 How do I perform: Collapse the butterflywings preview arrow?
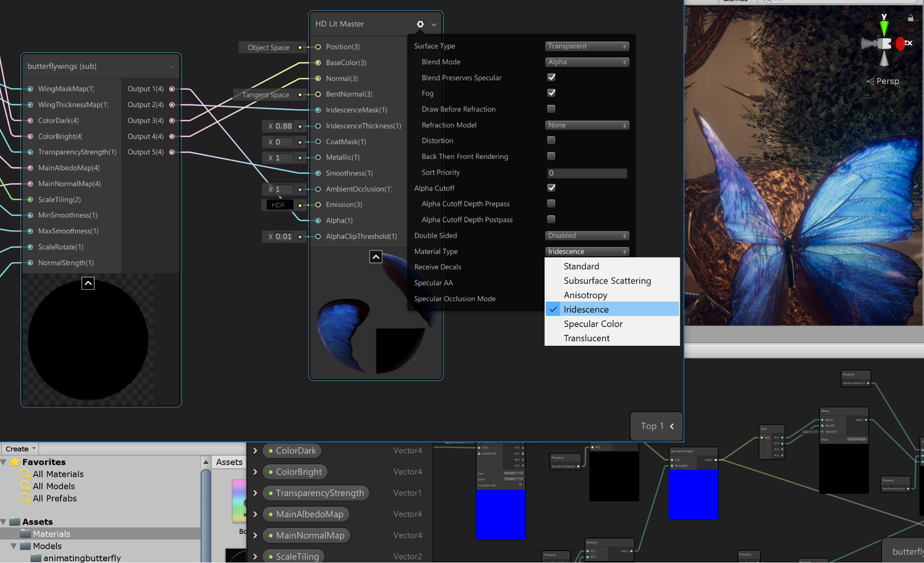(x=88, y=283)
